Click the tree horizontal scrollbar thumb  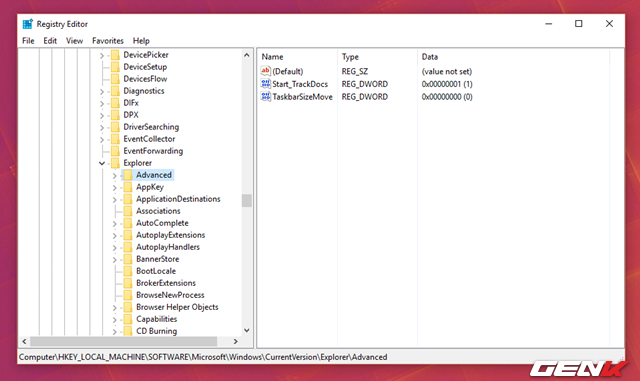(124, 341)
